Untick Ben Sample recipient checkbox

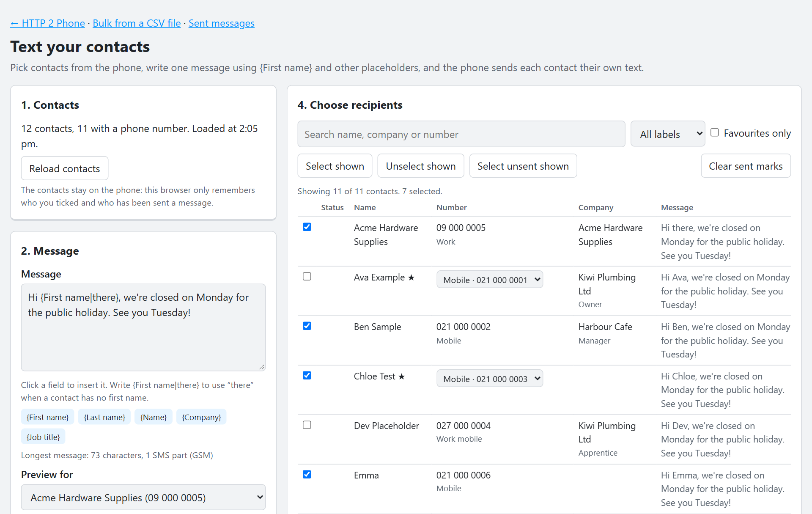point(307,326)
